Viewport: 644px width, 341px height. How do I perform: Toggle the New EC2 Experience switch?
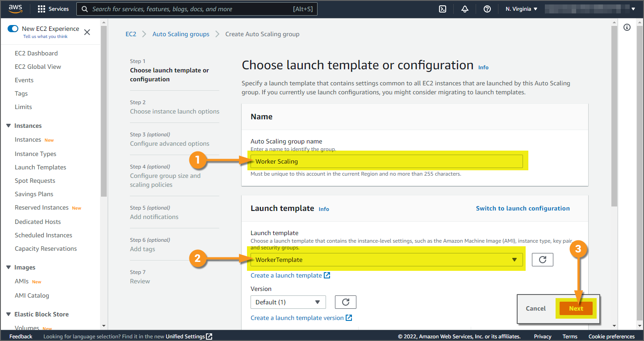tap(13, 29)
